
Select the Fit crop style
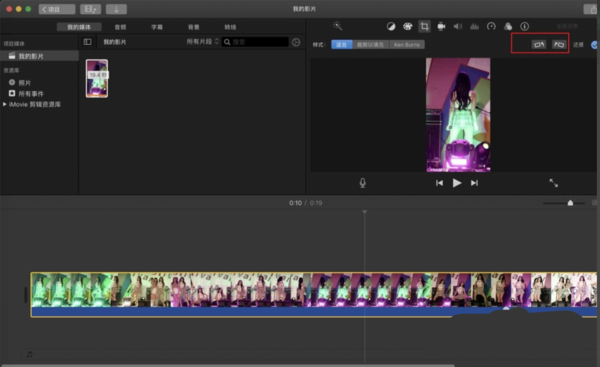(341, 45)
